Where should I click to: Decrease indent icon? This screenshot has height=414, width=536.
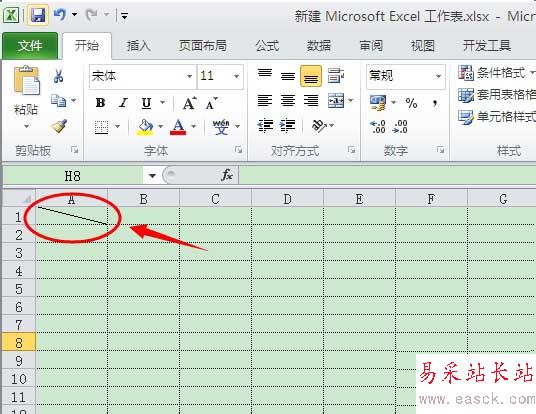[x=265, y=125]
